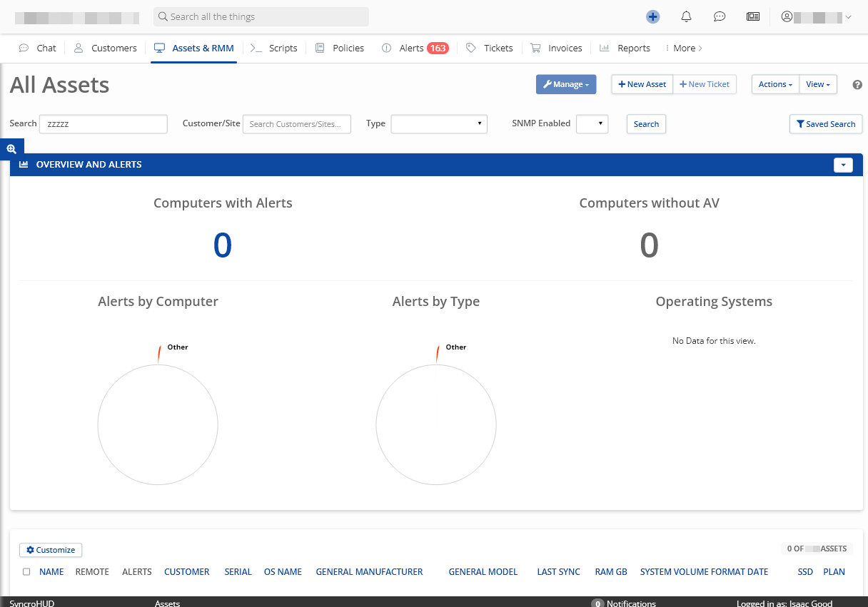Open the SNMP Enabled dropdown
The width and height of the screenshot is (868, 607).
[592, 123]
